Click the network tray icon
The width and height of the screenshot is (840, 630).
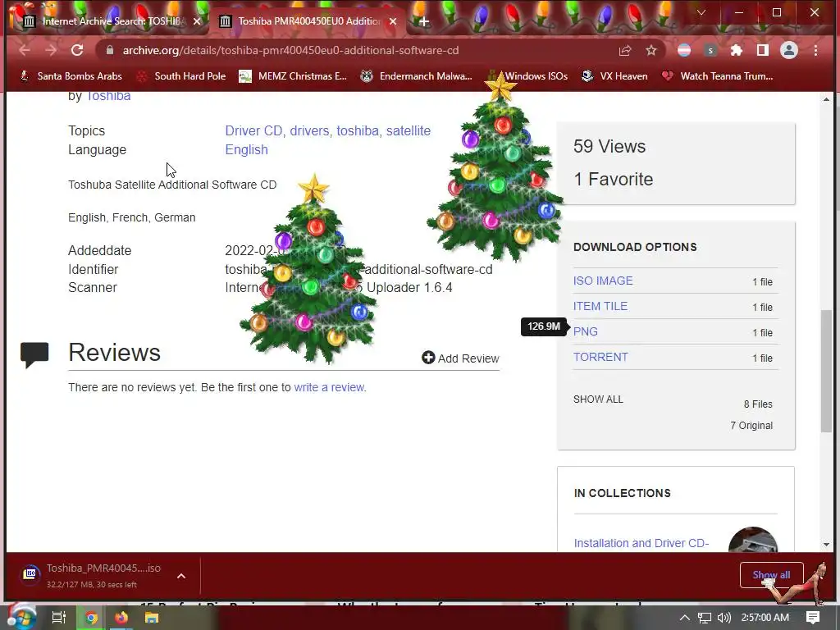point(705,618)
